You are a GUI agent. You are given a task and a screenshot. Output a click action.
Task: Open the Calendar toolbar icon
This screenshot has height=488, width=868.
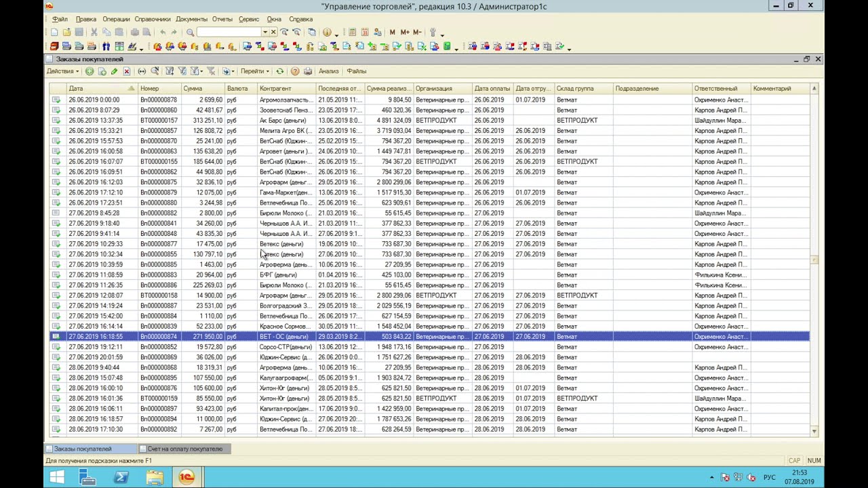(365, 32)
